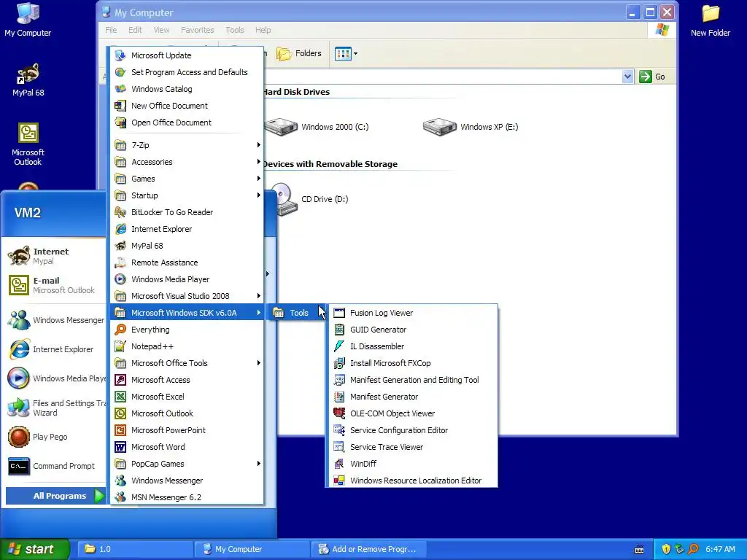Open Remote Assistance
This screenshot has width=747, height=560.
[x=187, y=262]
